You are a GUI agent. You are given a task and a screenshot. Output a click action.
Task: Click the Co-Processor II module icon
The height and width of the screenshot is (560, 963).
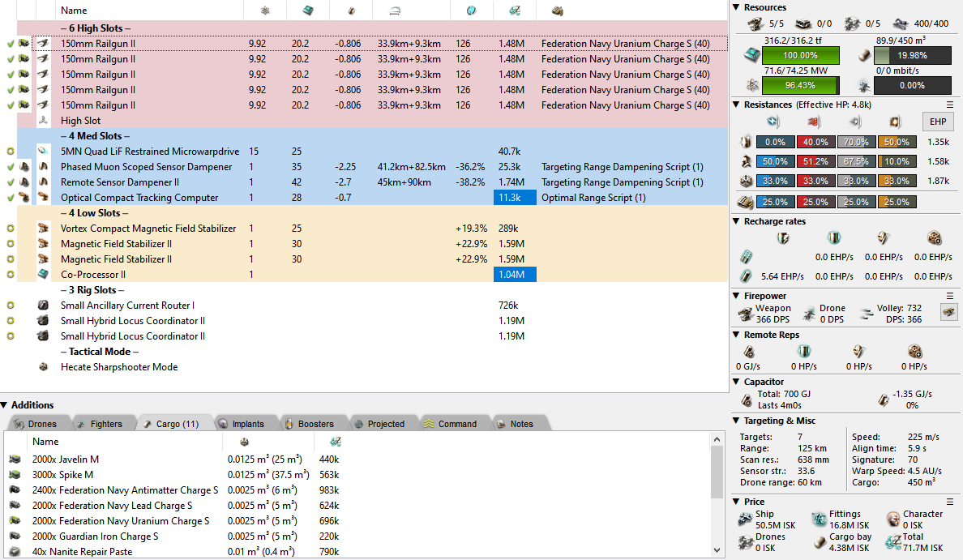pos(43,275)
